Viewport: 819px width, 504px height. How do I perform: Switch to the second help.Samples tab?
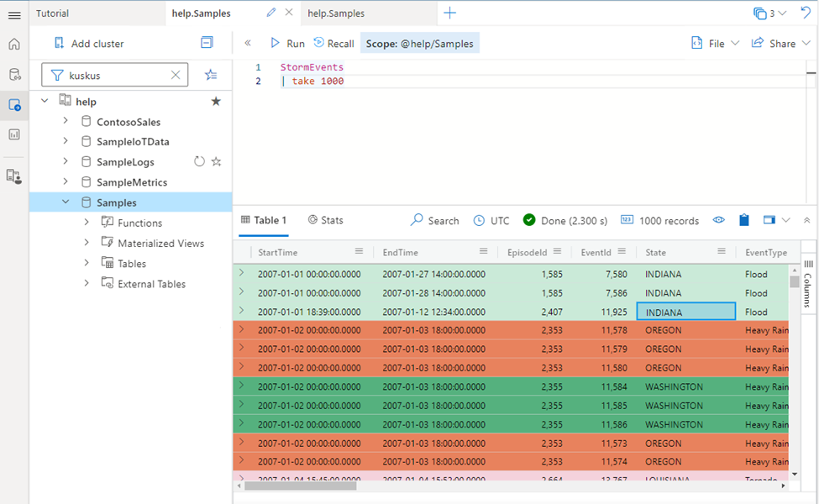[369, 13]
